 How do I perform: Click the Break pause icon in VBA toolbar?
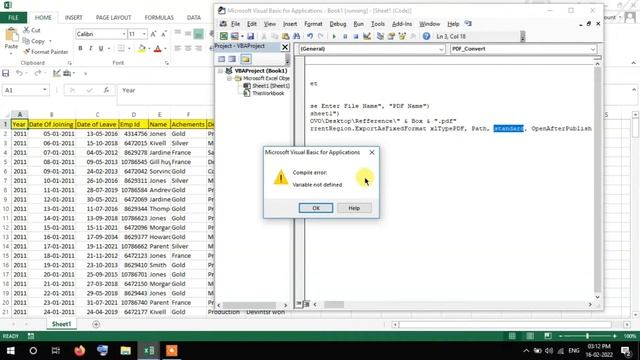345,36
